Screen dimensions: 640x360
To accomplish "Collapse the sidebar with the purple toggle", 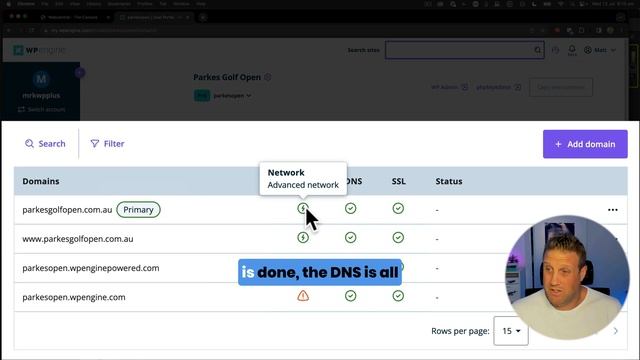I will pyautogui.click(x=80, y=73).
